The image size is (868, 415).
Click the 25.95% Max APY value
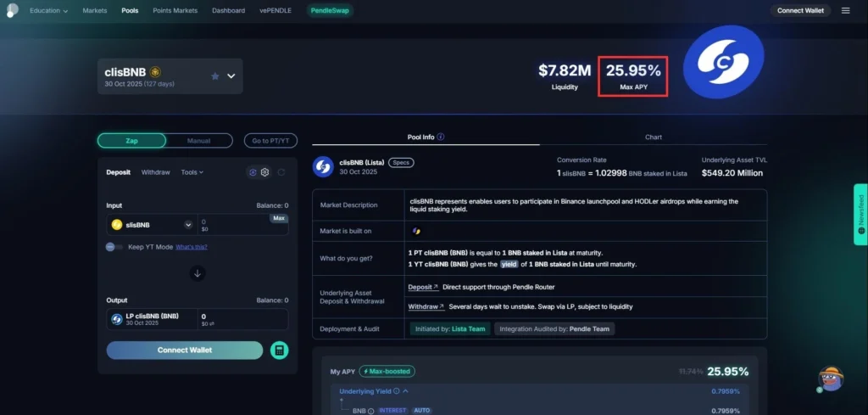coord(633,71)
